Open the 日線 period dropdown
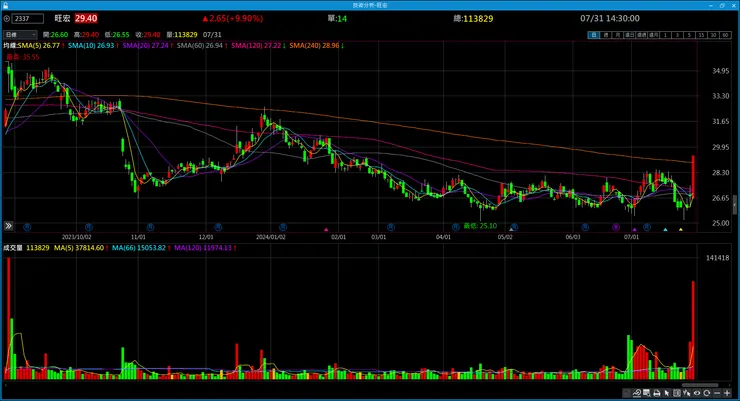The image size is (740, 401). pos(20,35)
